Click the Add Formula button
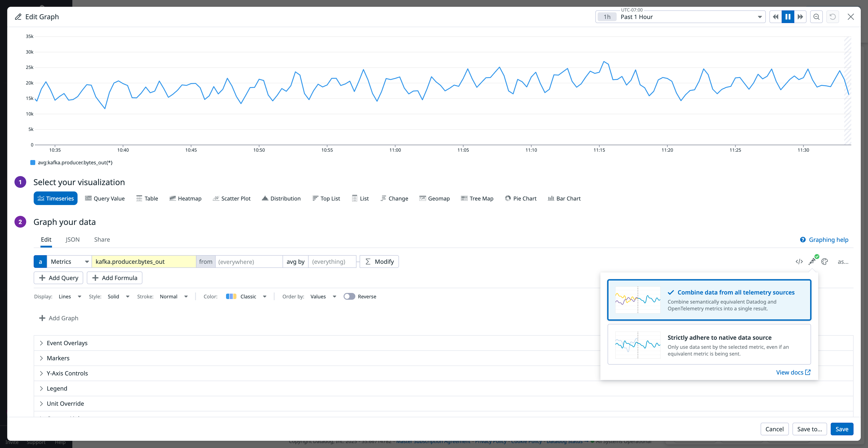The image size is (868, 448). coord(115,278)
